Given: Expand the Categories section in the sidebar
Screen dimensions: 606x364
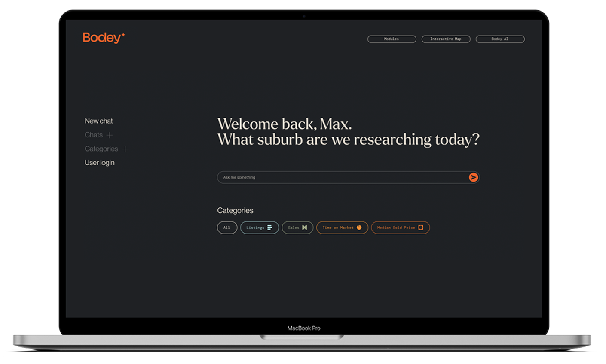Looking at the screenshot, I should point(101,149).
